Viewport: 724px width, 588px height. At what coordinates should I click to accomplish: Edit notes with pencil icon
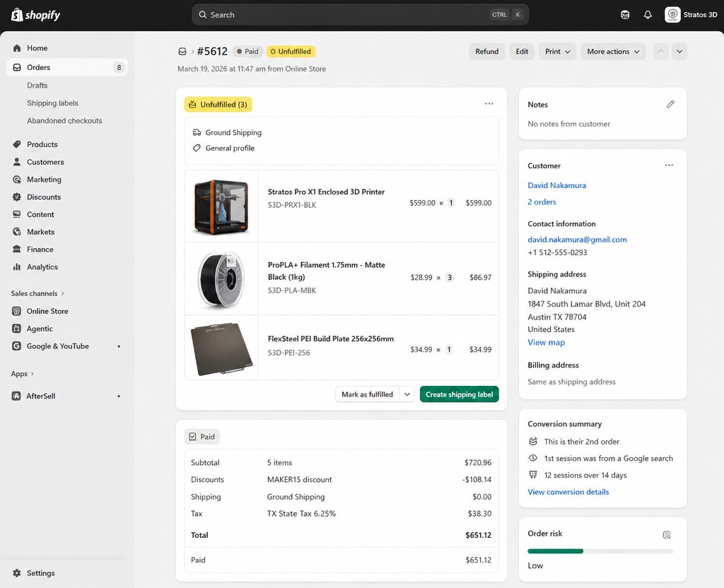(670, 105)
